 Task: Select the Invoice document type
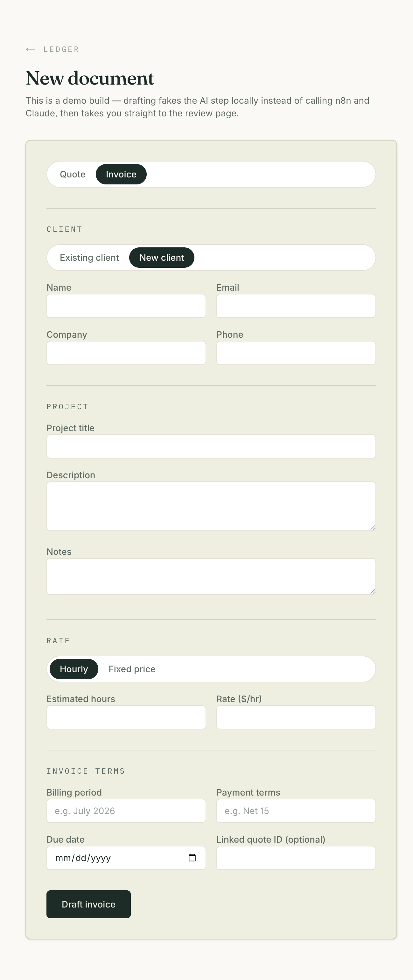coord(121,174)
